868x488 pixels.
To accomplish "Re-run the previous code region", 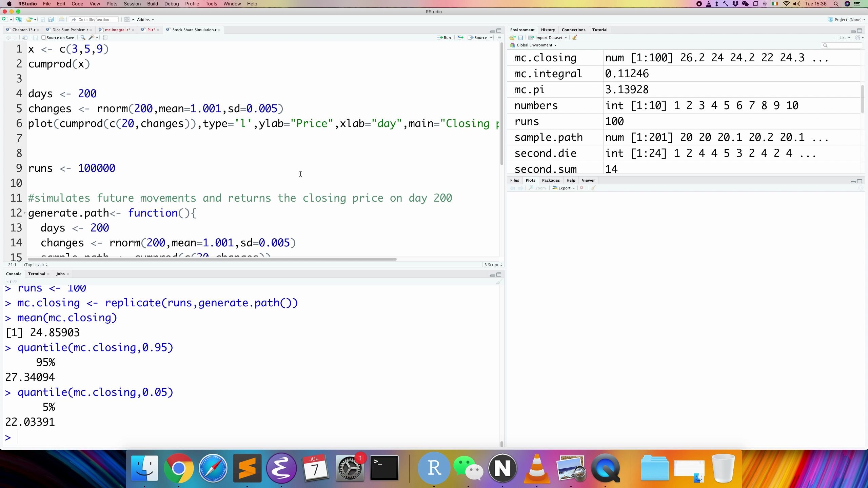I will click(460, 38).
